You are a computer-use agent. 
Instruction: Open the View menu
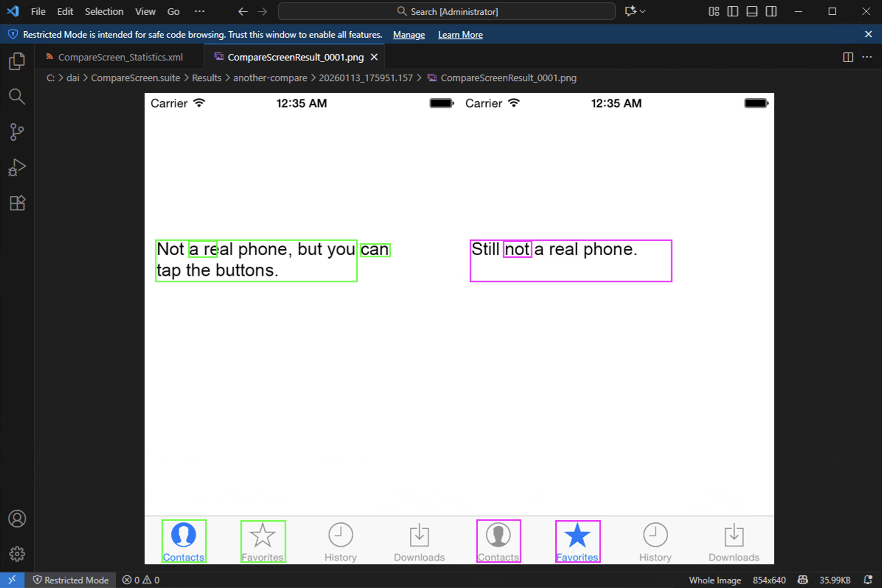(x=145, y=11)
